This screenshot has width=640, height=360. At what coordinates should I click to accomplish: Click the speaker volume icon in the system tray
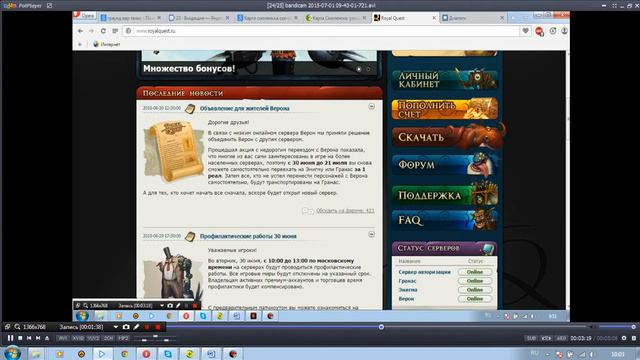click(593, 354)
